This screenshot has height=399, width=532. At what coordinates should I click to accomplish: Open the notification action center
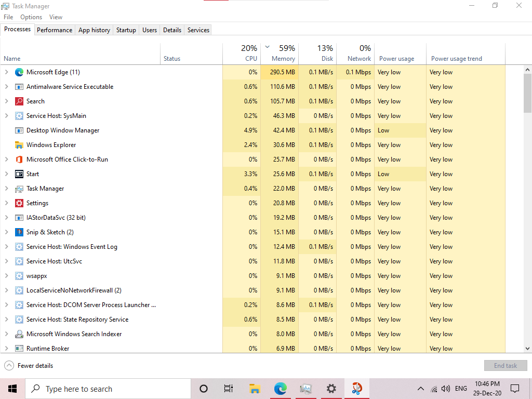click(x=515, y=389)
